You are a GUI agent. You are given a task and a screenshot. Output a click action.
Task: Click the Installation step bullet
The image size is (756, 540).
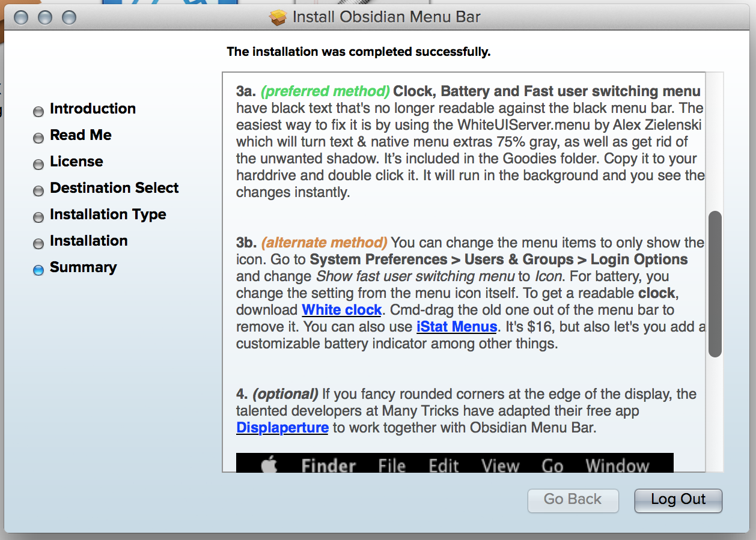38,243
